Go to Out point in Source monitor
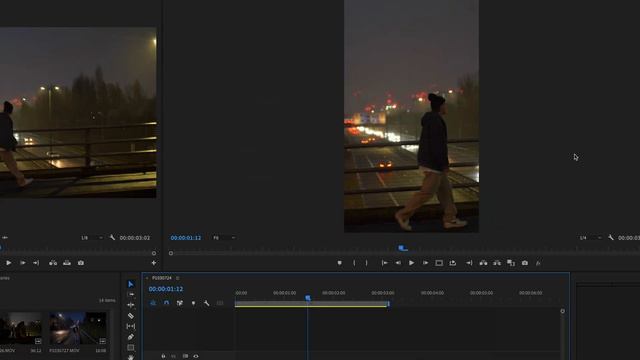Image resolution: width=640 pixels, height=360 pixels. pos(36,263)
